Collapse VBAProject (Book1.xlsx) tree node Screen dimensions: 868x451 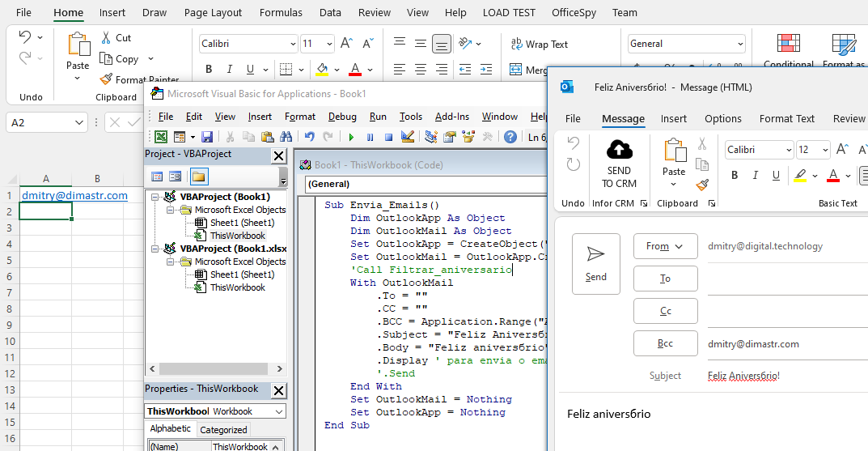coord(155,249)
